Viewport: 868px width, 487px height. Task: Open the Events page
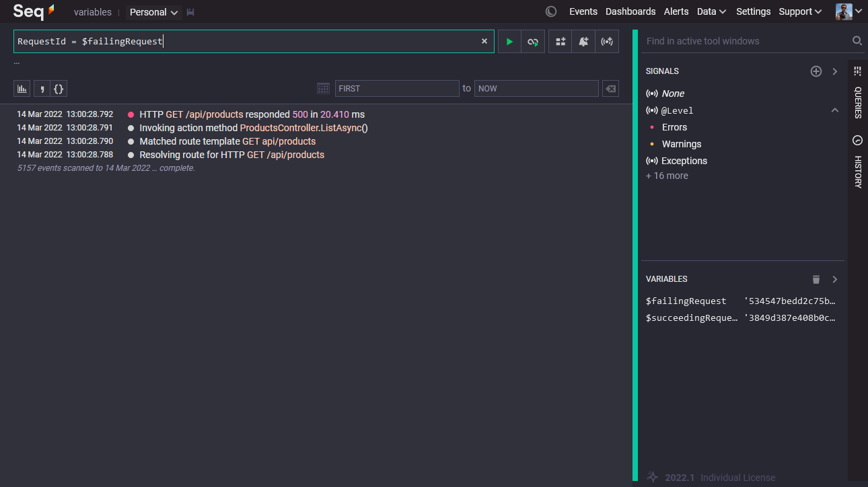click(x=583, y=11)
